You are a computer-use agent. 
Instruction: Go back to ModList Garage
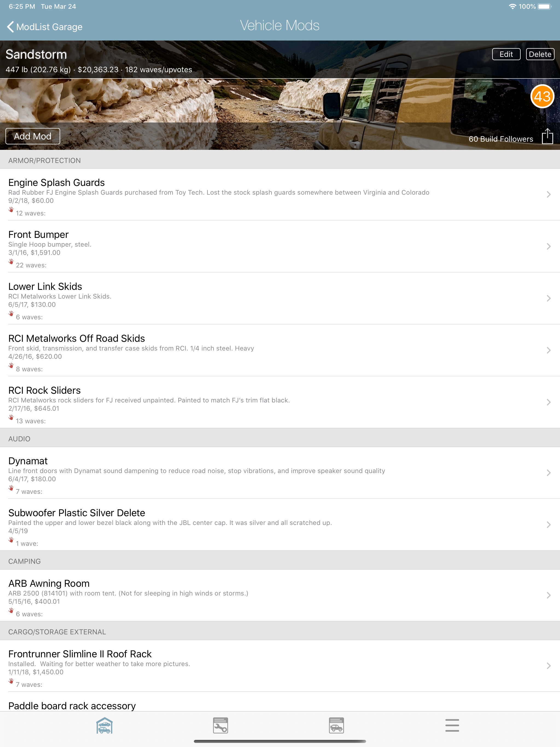44,27
